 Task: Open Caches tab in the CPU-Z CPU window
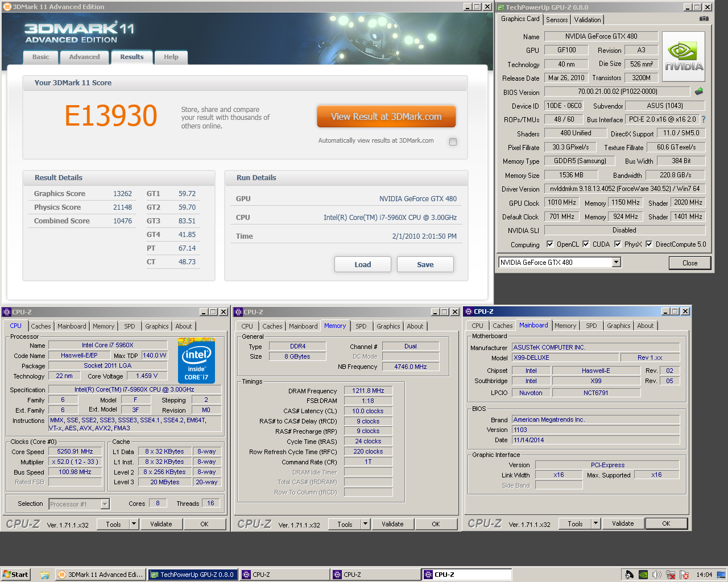point(41,326)
